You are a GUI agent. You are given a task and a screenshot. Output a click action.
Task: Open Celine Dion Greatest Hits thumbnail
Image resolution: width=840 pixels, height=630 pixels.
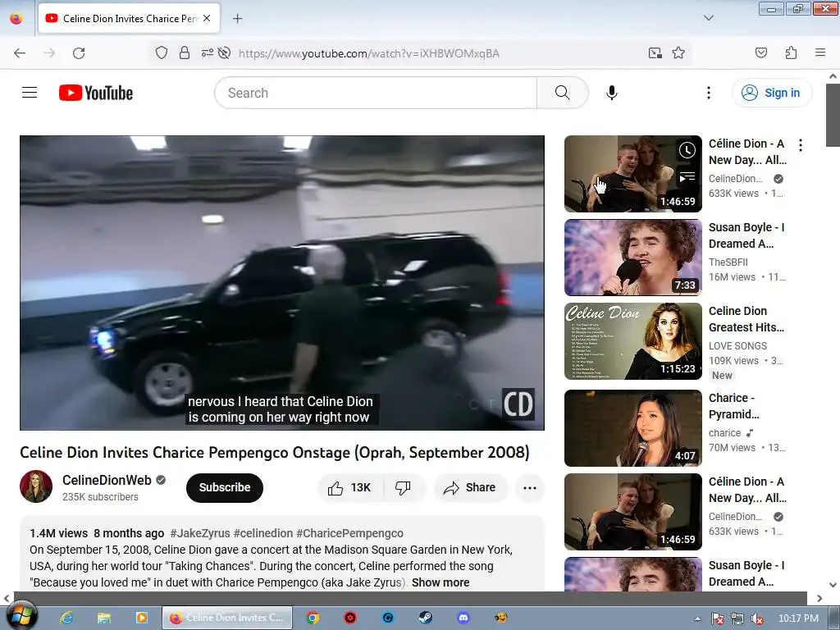(x=633, y=341)
